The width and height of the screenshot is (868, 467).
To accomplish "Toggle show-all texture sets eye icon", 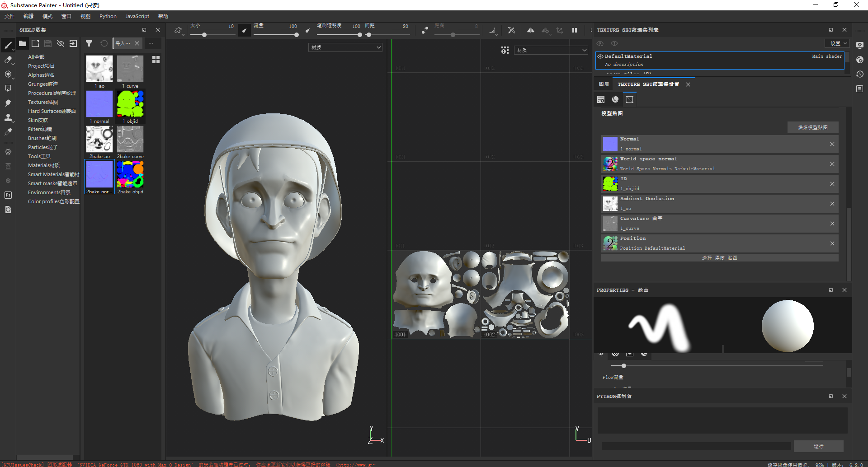I will [x=600, y=43].
